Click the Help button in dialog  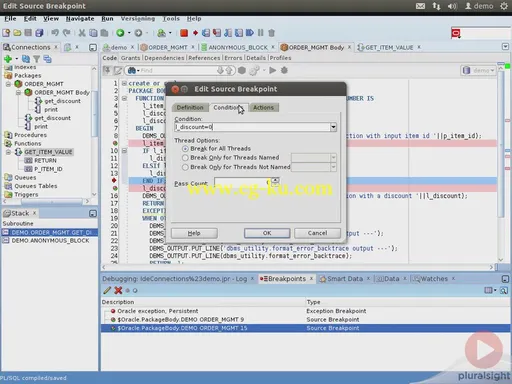click(x=194, y=233)
